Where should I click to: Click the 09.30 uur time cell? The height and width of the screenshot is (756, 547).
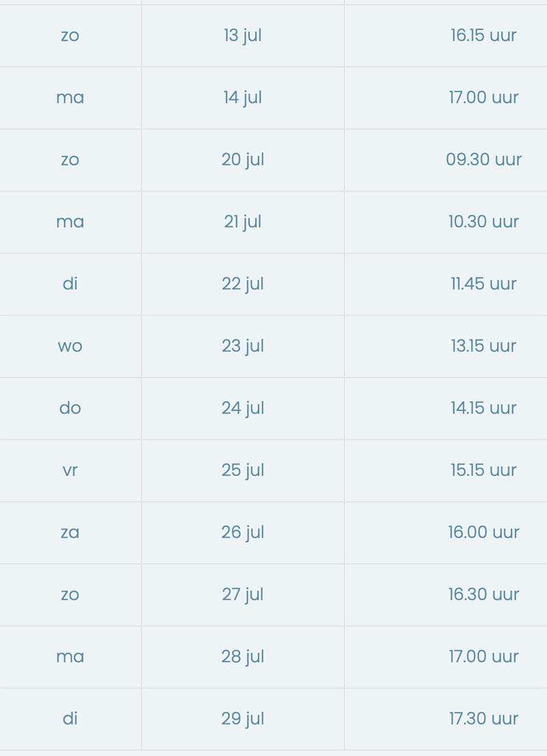pos(483,159)
